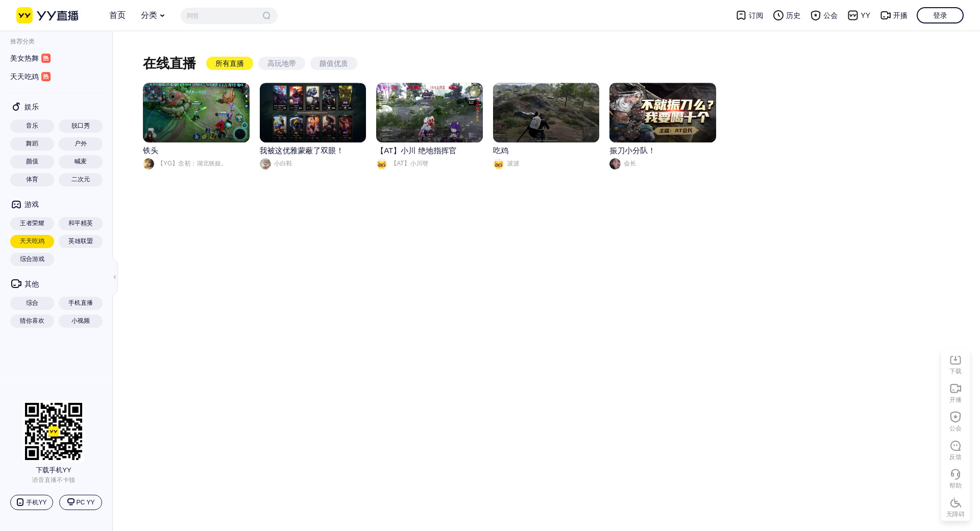Collapse the left sidebar with arrow handle
The image size is (980, 531).
point(115,277)
